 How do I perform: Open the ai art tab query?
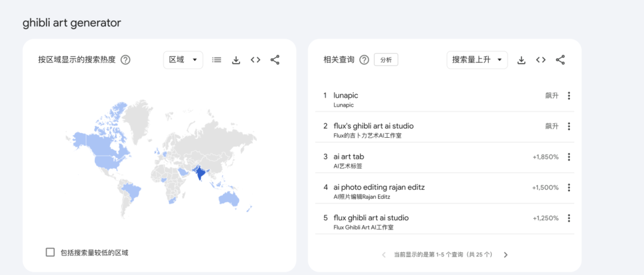click(349, 157)
